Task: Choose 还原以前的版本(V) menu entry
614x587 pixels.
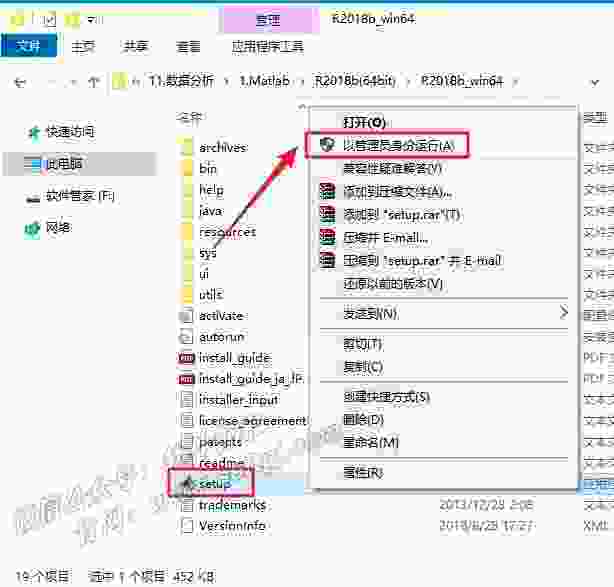Action: coord(393,284)
